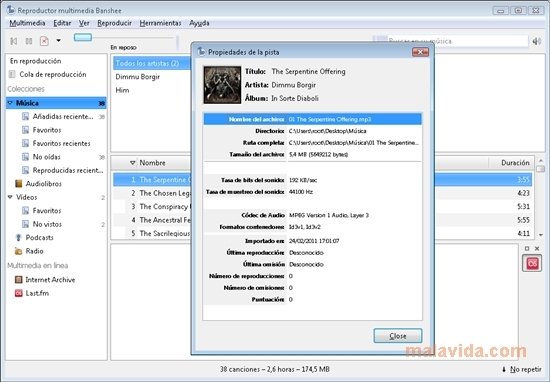This screenshot has height=382, width=550.
Task: Collapse the Música tree node
Action: pyautogui.click(x=10, y=103)
